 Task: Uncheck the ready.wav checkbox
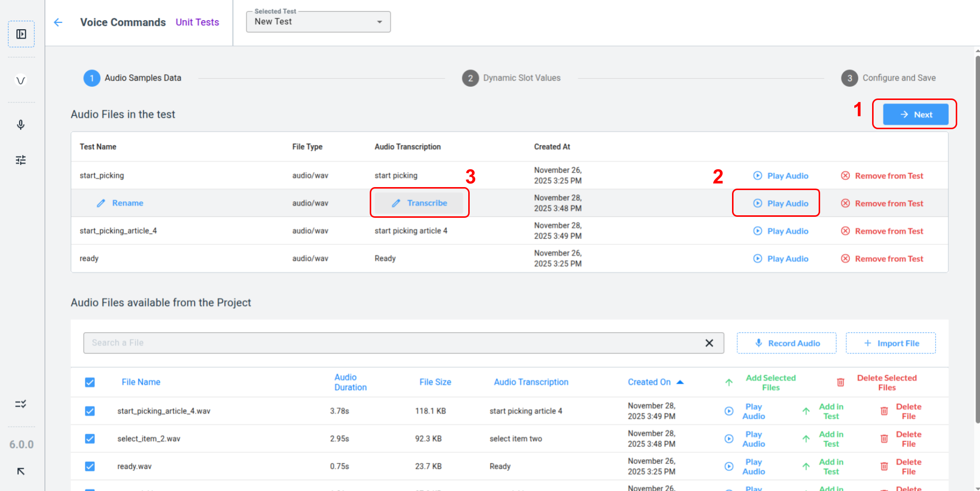tap(90, 467)
